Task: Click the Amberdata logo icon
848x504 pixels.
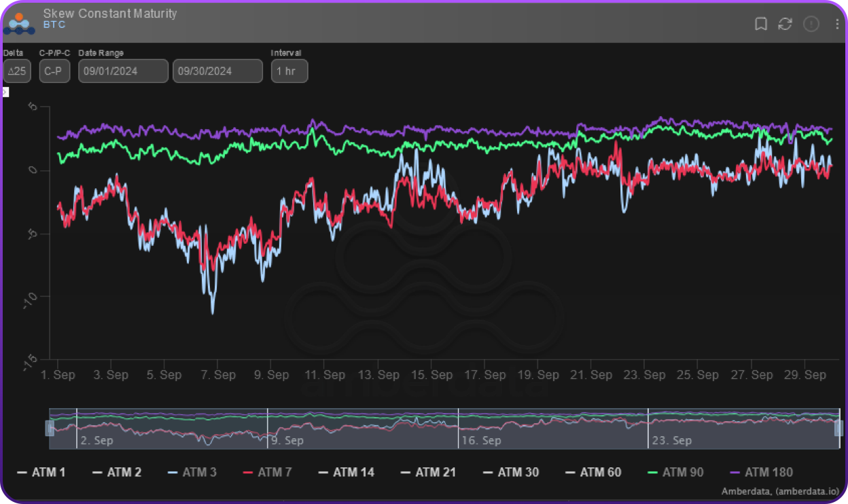Action: pyautogui.click(x=19, y=22)
